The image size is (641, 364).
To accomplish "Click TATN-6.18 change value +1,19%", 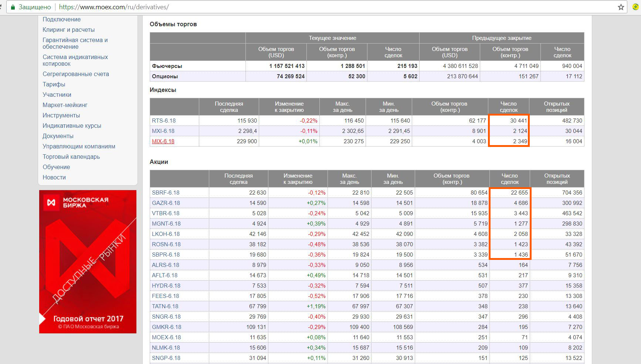I will pos(316,306).
